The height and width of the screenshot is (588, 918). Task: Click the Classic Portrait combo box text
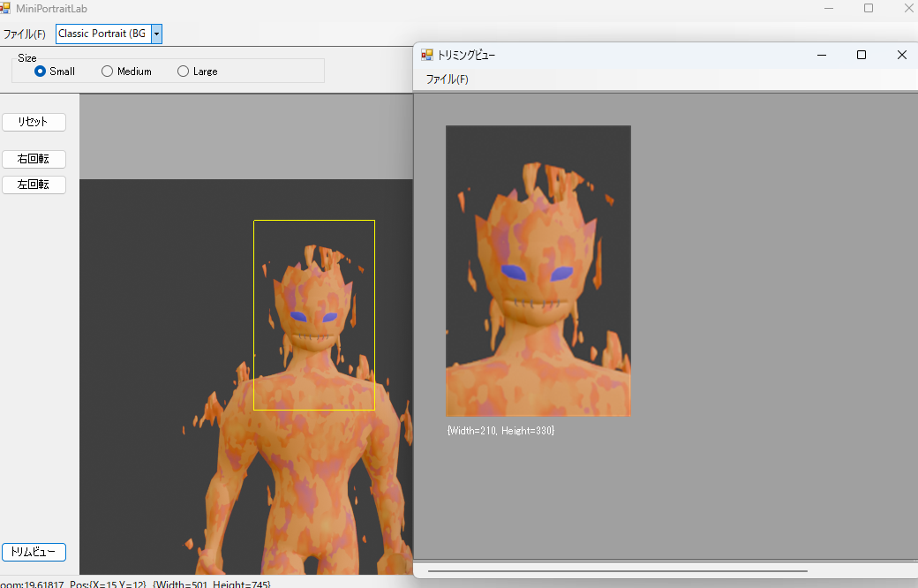(102, 34)
